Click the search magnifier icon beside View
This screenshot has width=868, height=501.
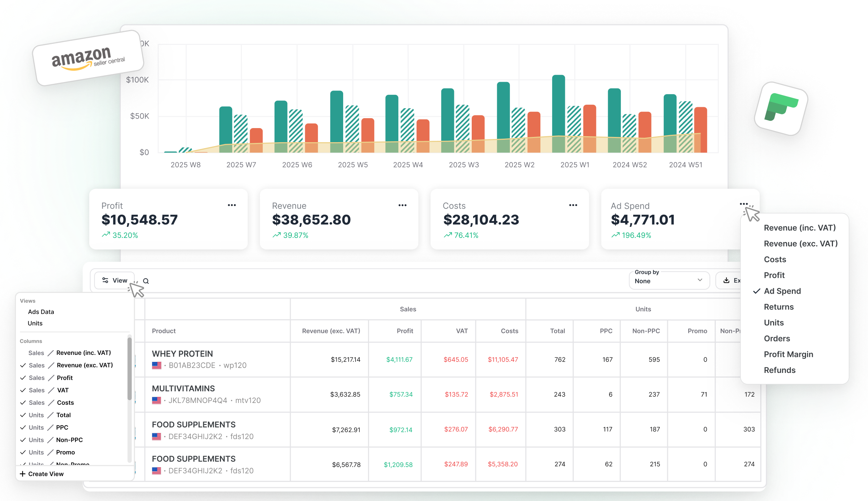[146, 281]
